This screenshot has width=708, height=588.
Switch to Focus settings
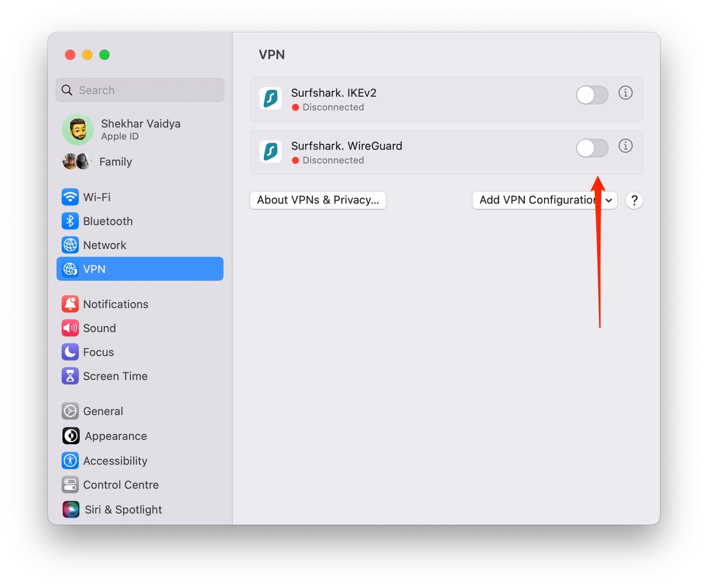pos(140,352)
